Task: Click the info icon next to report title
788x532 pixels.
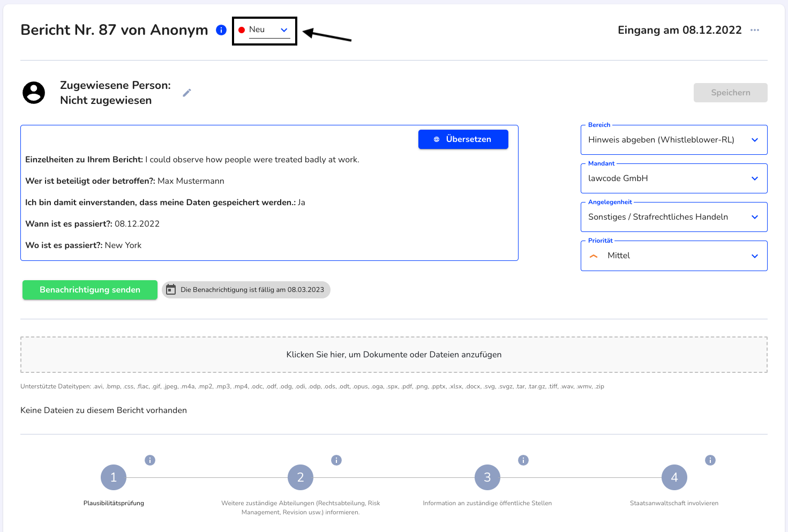Action: pyautogui.click(x=221, y=30)
